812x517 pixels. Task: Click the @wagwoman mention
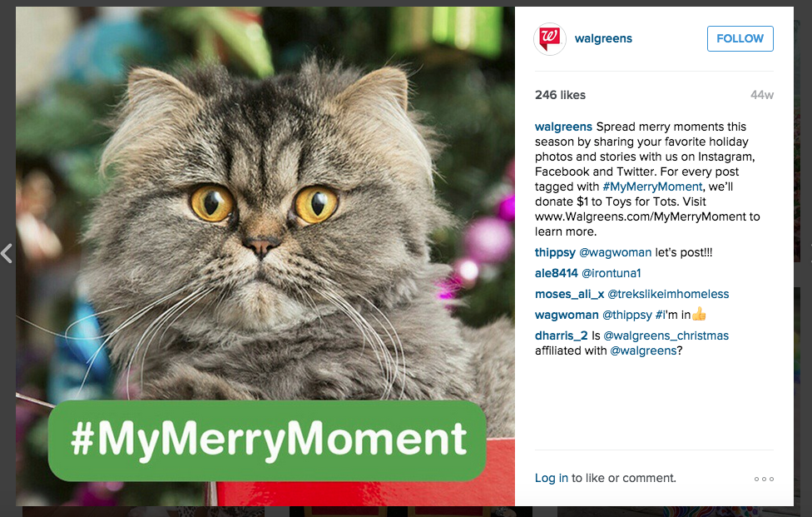(613, 252)
